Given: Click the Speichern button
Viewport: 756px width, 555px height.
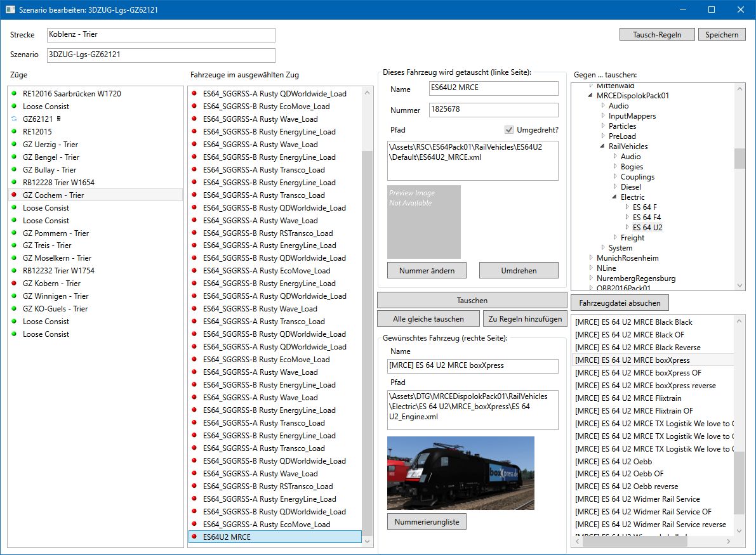Looking at the screenshot, I should click(722, 35).
